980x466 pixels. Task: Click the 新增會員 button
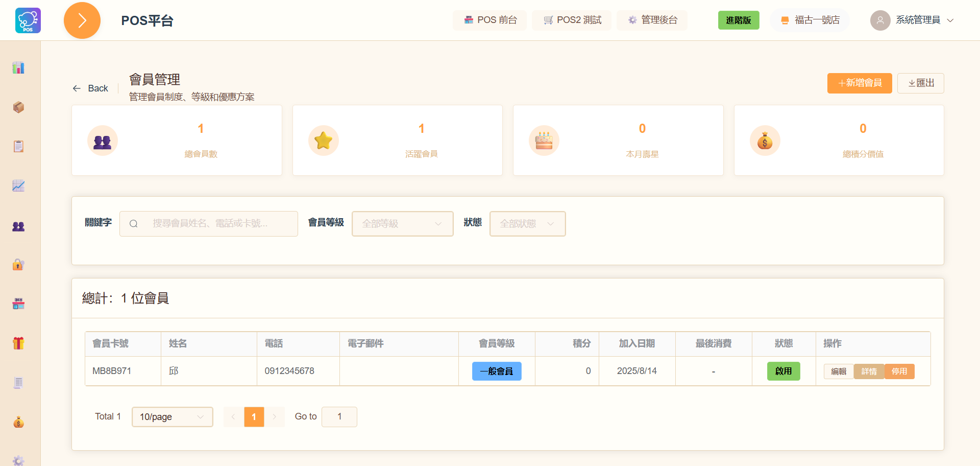[860, 83]
